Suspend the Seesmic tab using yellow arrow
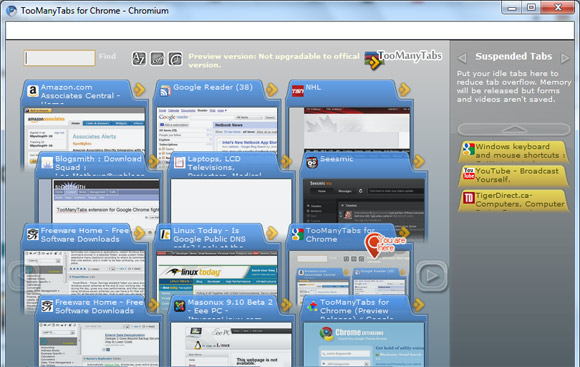Image resolution: width=580 pixels, height=367 pixels. coord(419,161)
